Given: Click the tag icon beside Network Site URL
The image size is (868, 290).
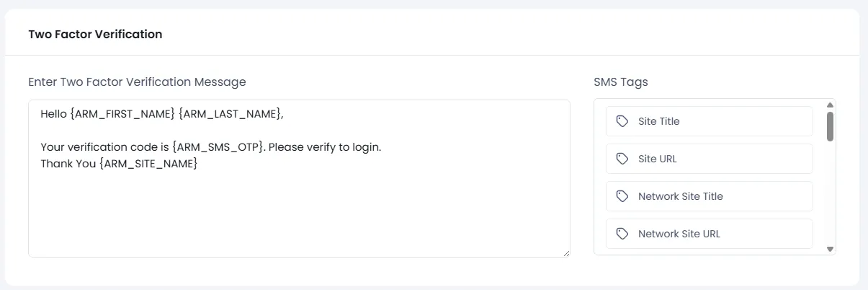Looking at the screenshot, I should click(x=622, y=234).
